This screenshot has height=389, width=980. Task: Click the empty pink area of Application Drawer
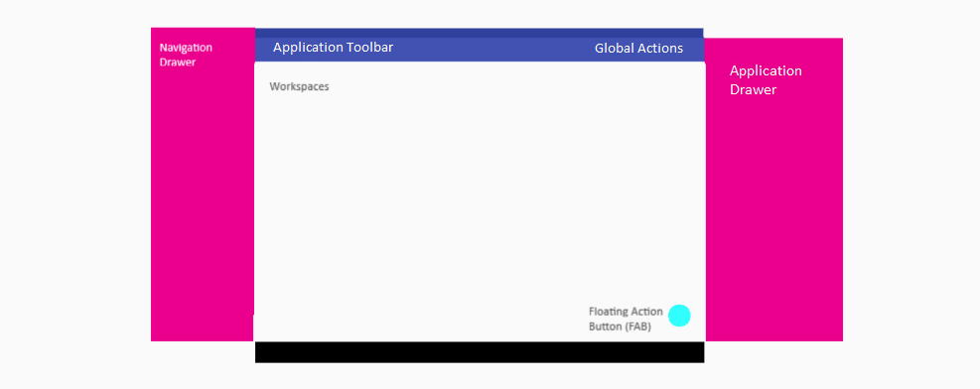click(773, 218)
